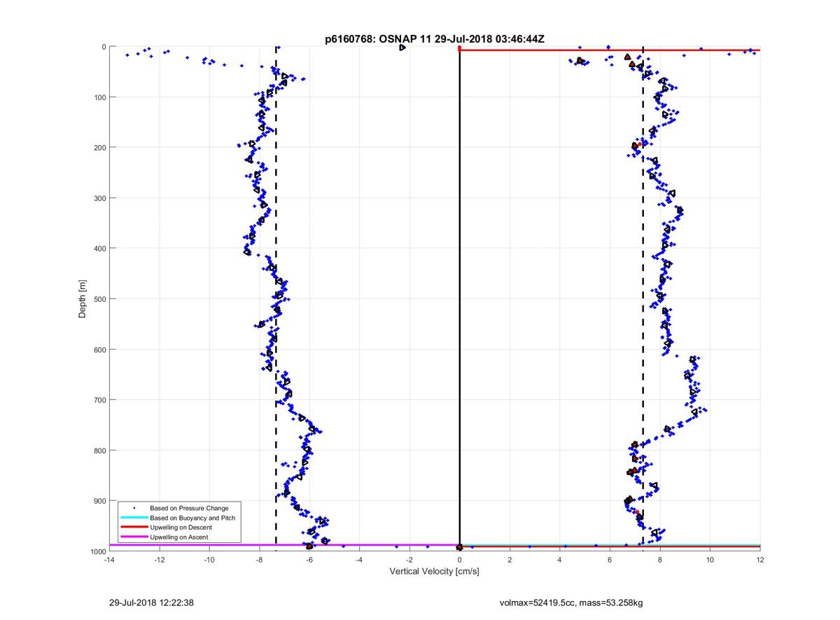840x620 pixels.
Task: Click depth tick label 800
Action: point(99,450)
